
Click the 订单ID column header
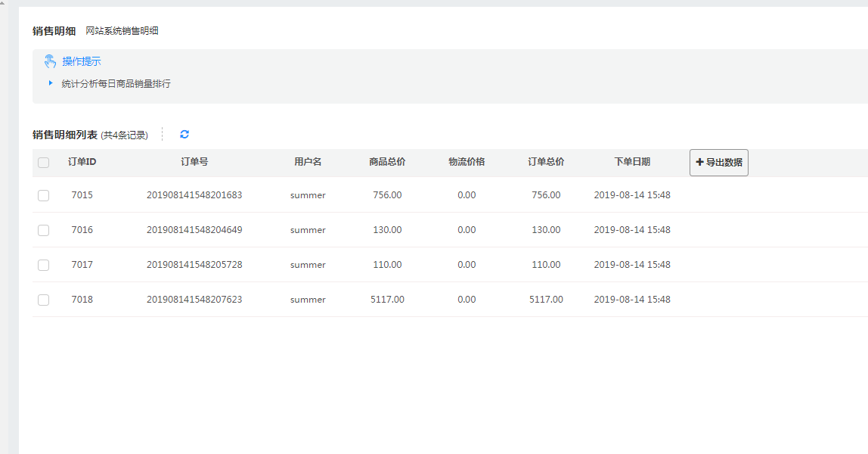point(82,162)
